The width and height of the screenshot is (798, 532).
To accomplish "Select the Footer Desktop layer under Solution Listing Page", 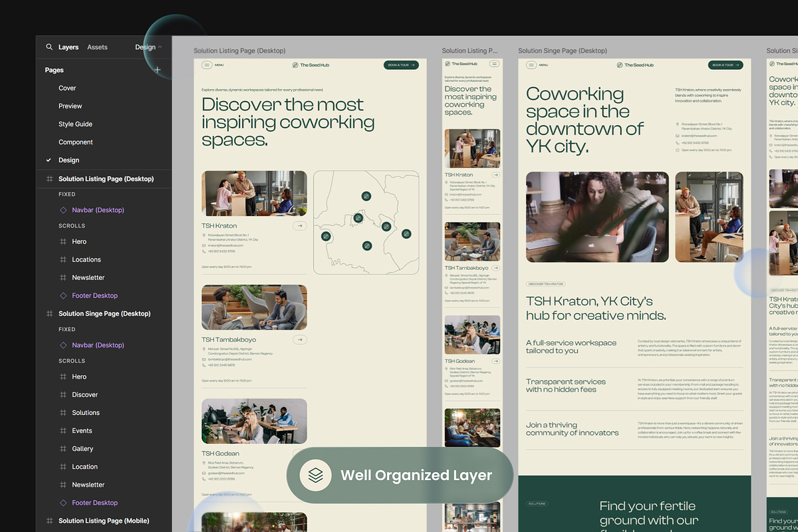I will [x=95, y=296].
